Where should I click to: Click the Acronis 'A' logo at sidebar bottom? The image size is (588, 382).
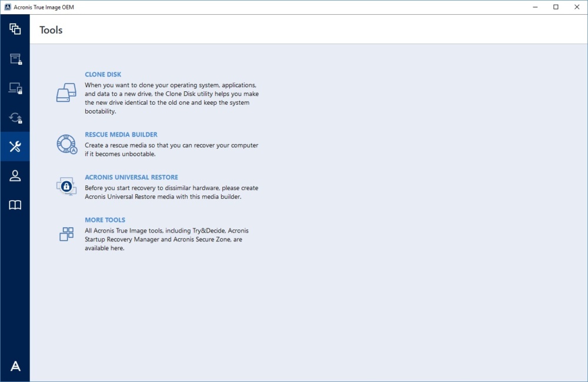[15, 366]
